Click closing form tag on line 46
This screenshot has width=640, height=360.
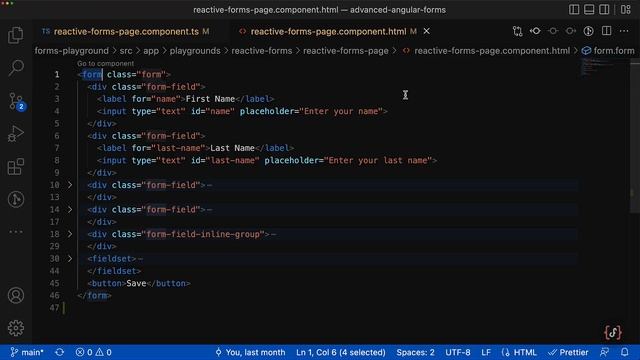point(94,295)
